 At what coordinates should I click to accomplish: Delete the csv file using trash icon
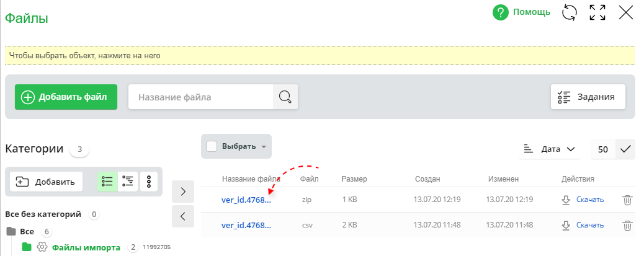click(627, 226)
